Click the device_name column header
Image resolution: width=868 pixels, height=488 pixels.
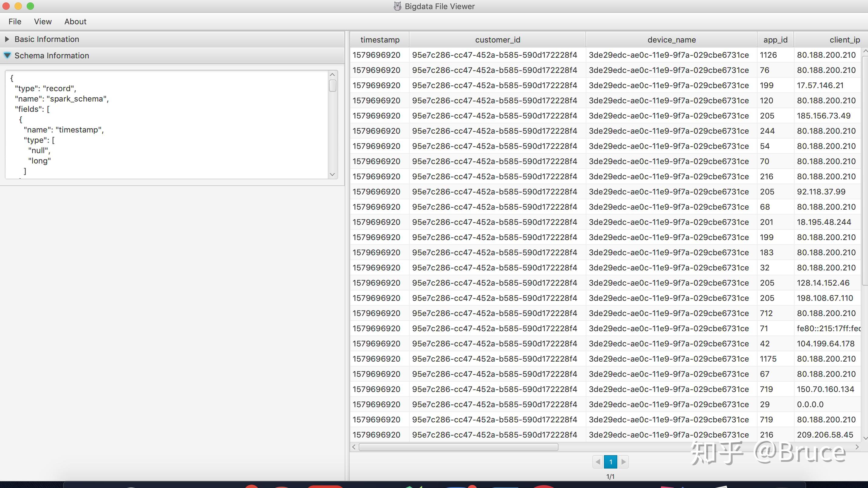click(x=671, y=40)
